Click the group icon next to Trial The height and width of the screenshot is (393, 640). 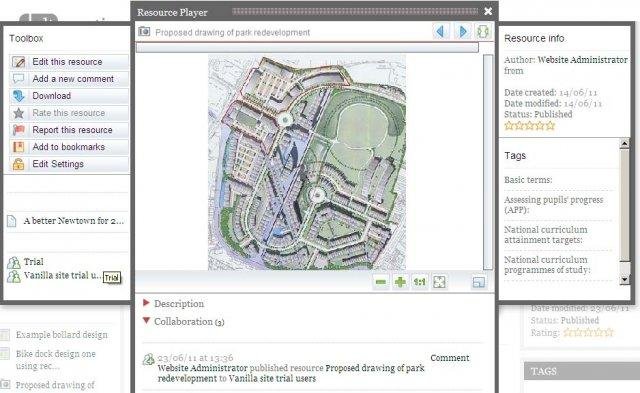pos(14,262)
